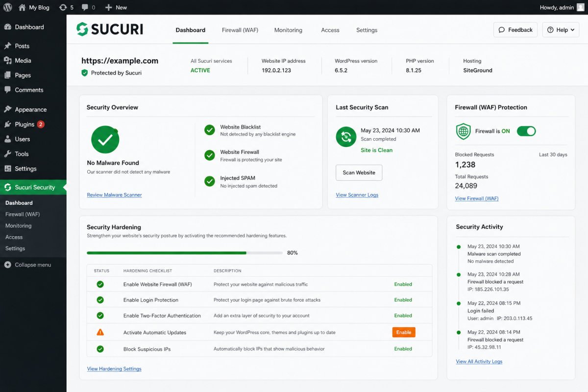588x392 pixels.
Task: Click Website Firewall check icon
Action: tap(210, 155)
